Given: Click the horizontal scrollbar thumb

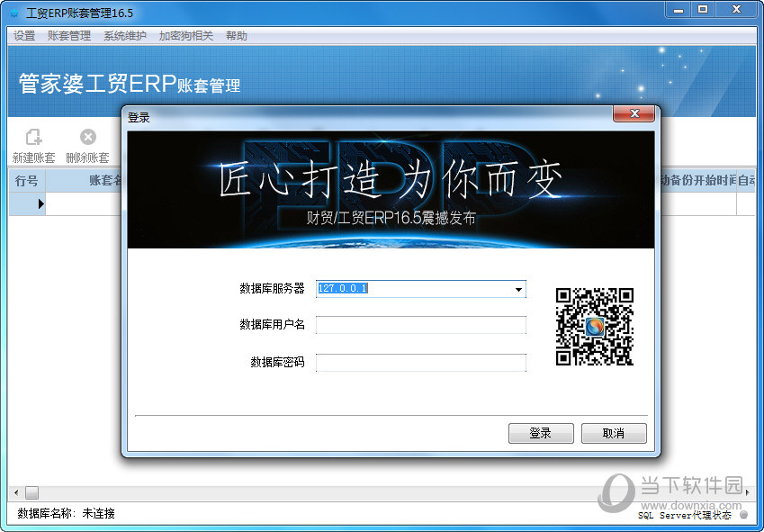Looking at the screenshot, I should click(31, 492).
